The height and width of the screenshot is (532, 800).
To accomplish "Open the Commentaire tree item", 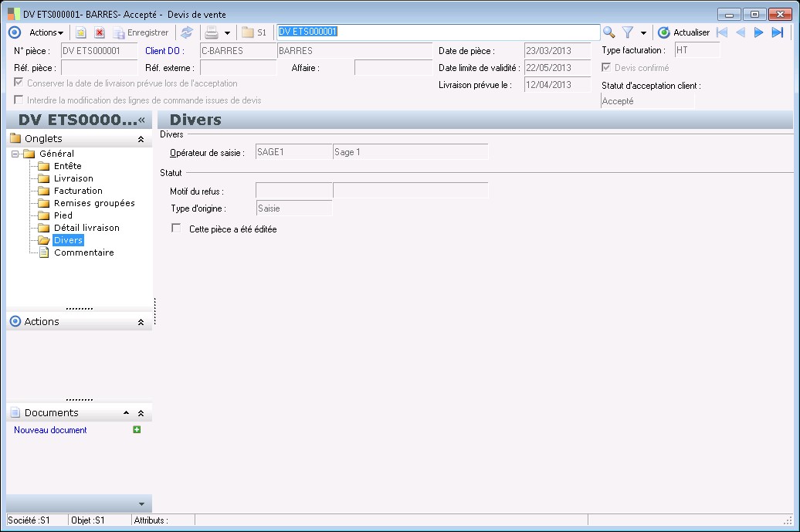I will point(83,252).
